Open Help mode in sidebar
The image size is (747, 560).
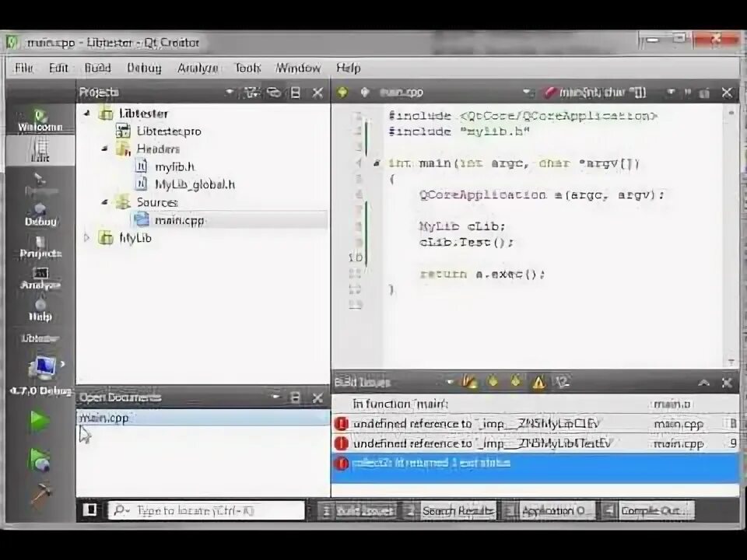[x=40, y=310]
